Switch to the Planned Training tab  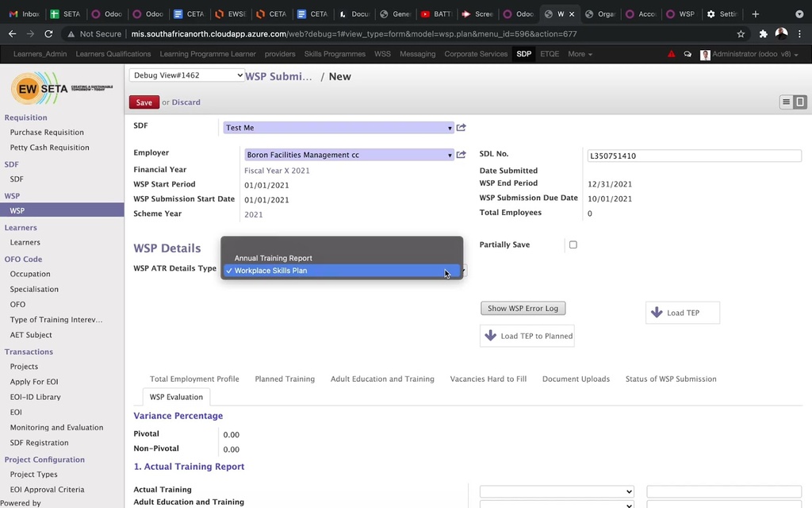(x=284, y=379)
